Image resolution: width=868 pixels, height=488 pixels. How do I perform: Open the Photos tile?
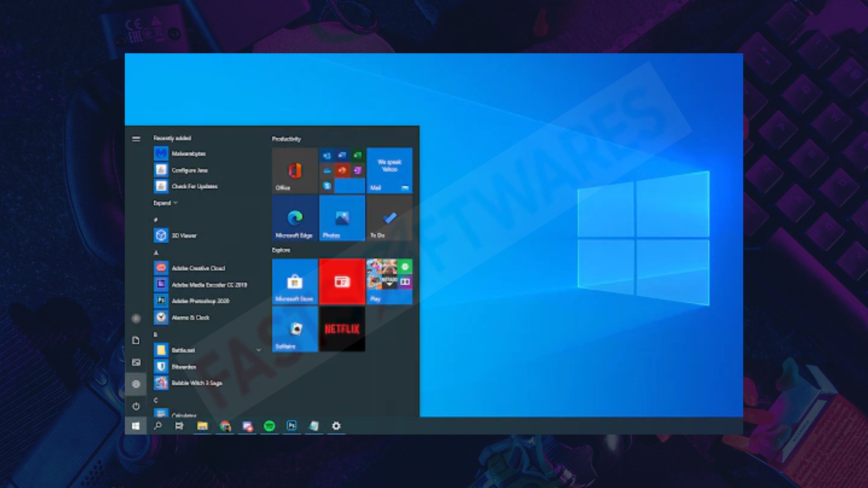coord(342,218)
